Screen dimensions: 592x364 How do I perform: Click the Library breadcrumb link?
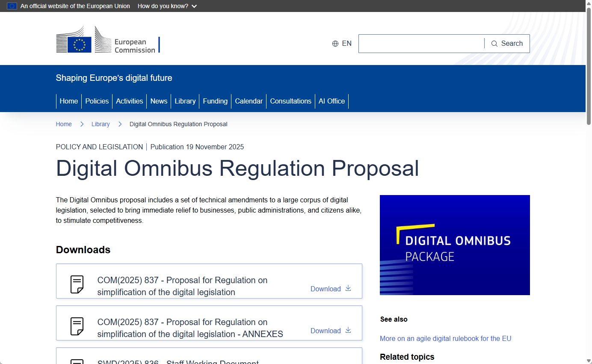click(101, 124)
